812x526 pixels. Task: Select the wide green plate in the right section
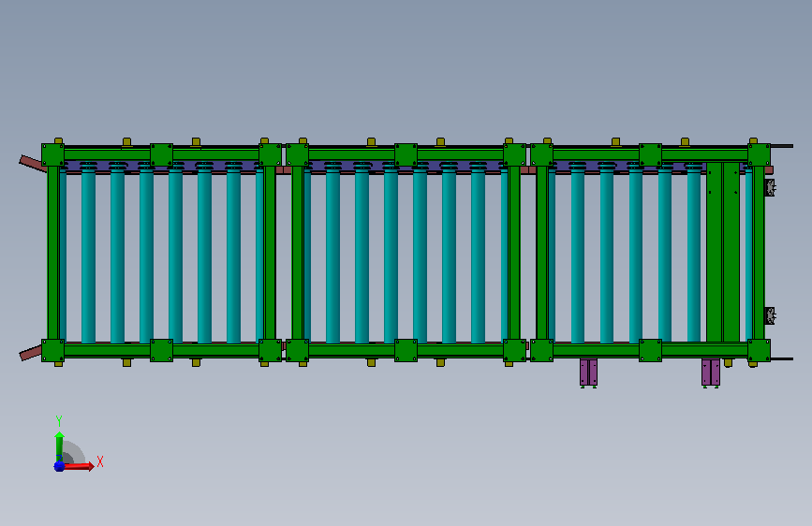pos(723,252)
